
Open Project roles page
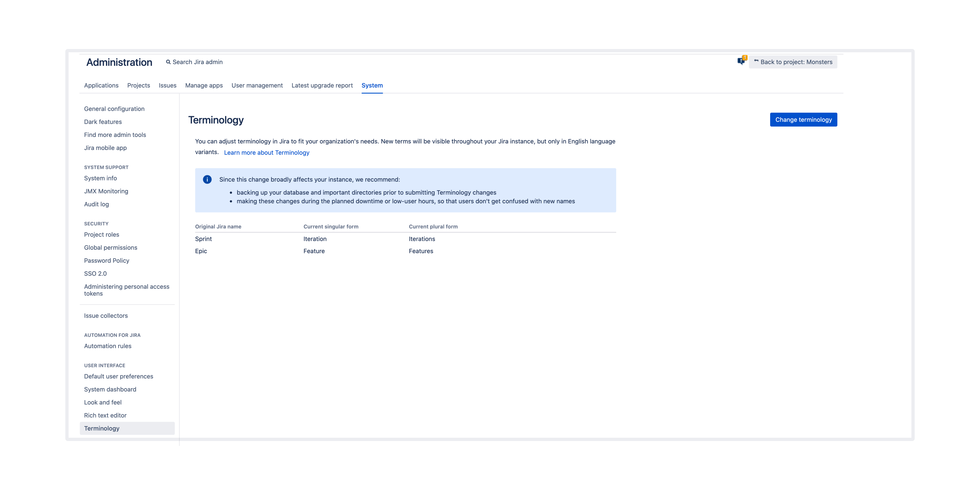pos(102,234)
